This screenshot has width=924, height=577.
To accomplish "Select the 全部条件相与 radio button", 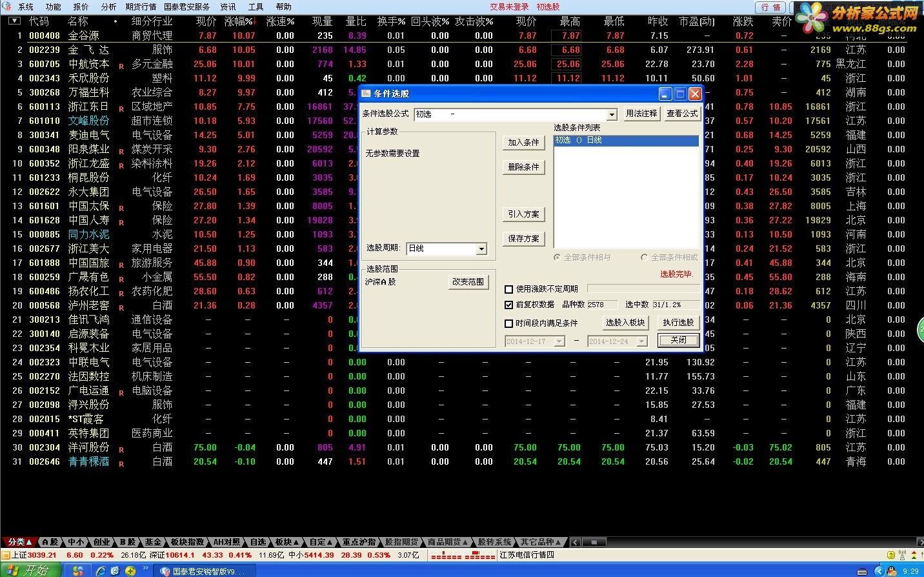I will click(x=557, y=258).
